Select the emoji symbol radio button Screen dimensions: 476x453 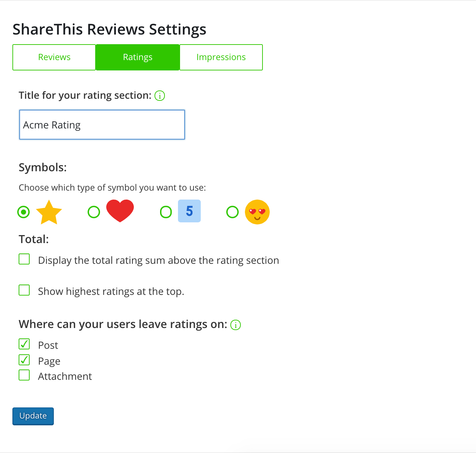(x=232, y=212)
